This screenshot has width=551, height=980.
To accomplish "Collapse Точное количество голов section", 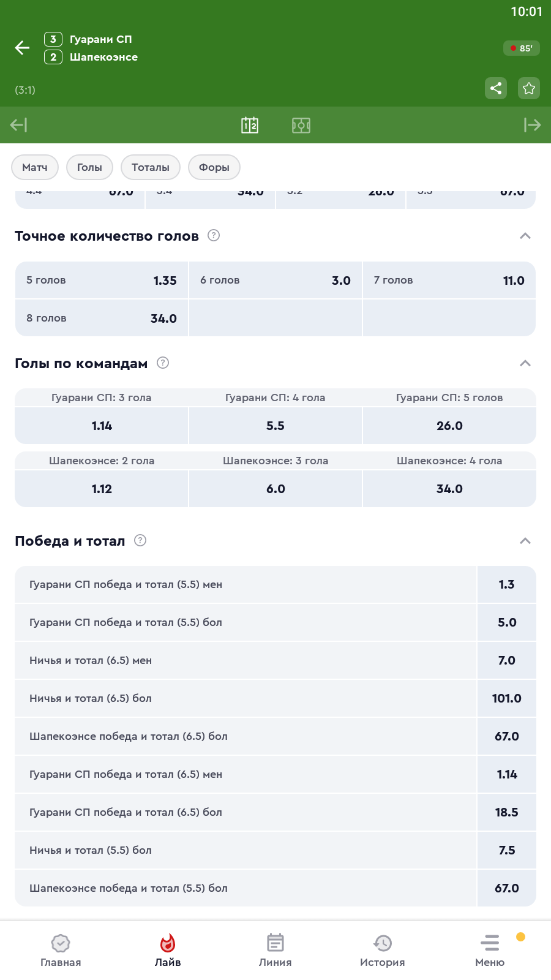I will tap(525, 236).
